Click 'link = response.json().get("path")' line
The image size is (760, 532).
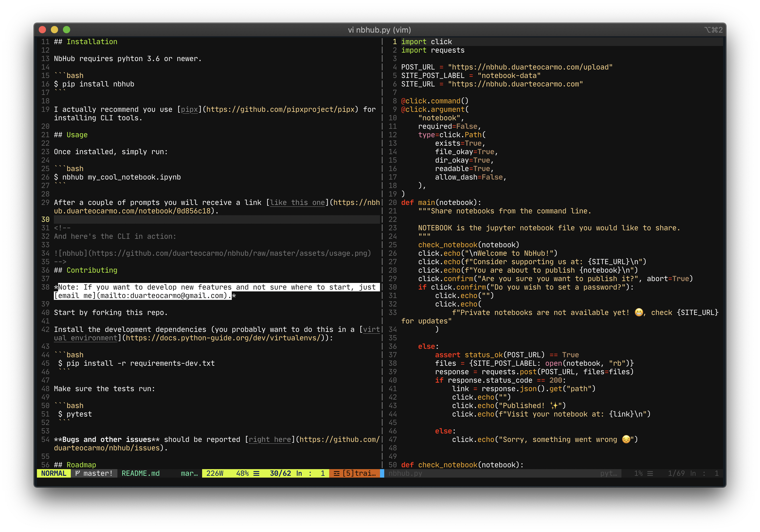pyautogui.click(x=524, y=388)
